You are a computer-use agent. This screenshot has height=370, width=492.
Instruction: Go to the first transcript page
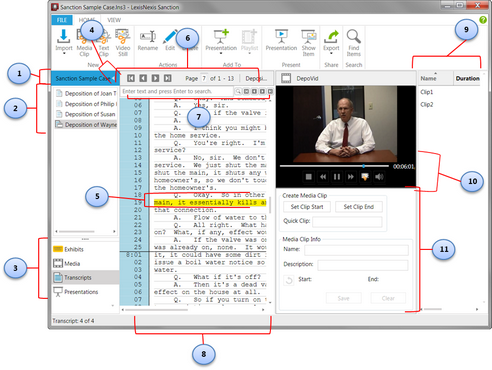[131, 78]
